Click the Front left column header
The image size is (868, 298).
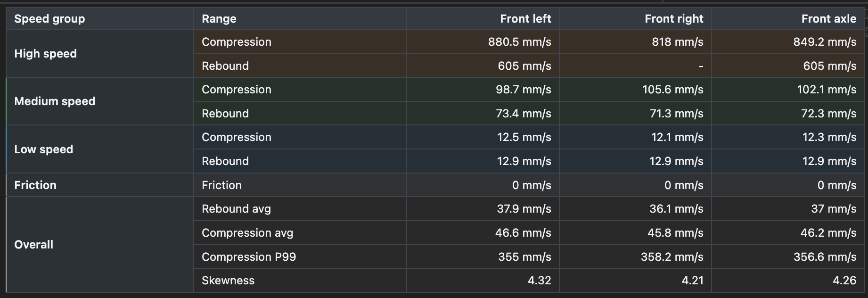483,19
